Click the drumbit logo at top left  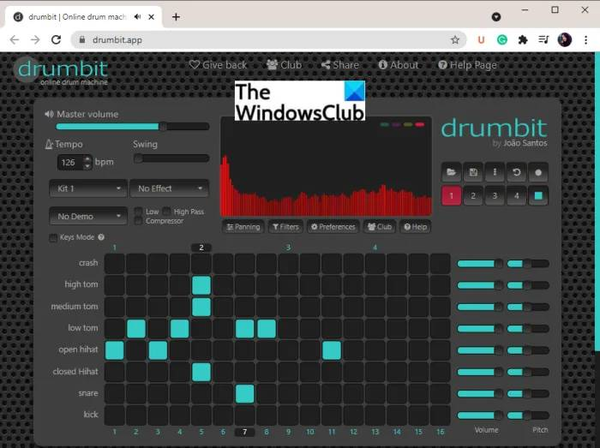click(61, 71)
